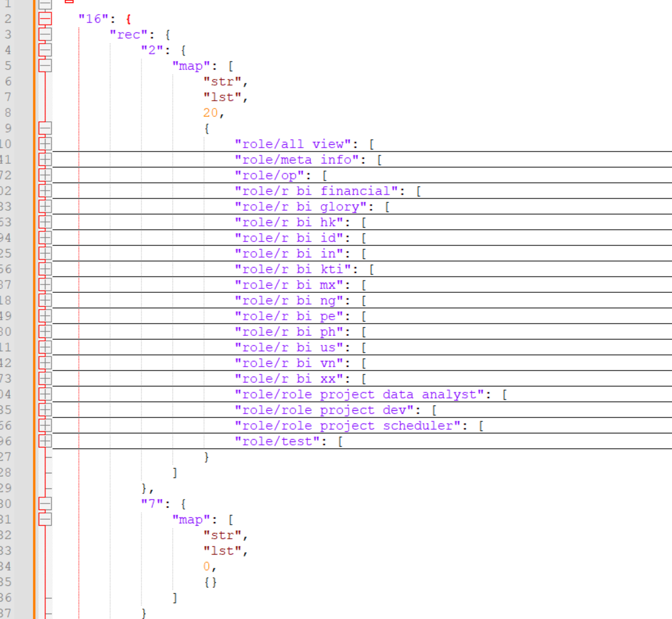Click the "2" key text
Screen dimensions: 672x619
pos(152,50)
